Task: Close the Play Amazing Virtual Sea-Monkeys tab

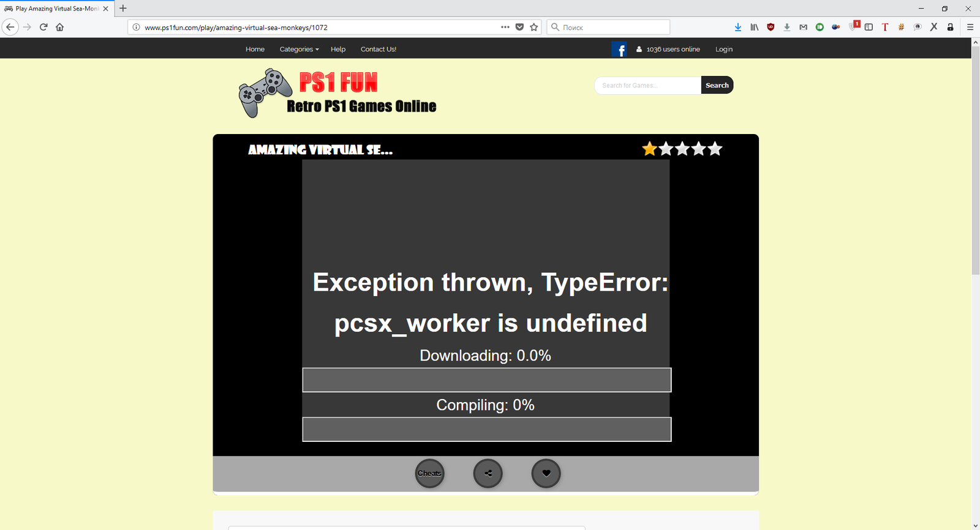Action: [105, 9]
